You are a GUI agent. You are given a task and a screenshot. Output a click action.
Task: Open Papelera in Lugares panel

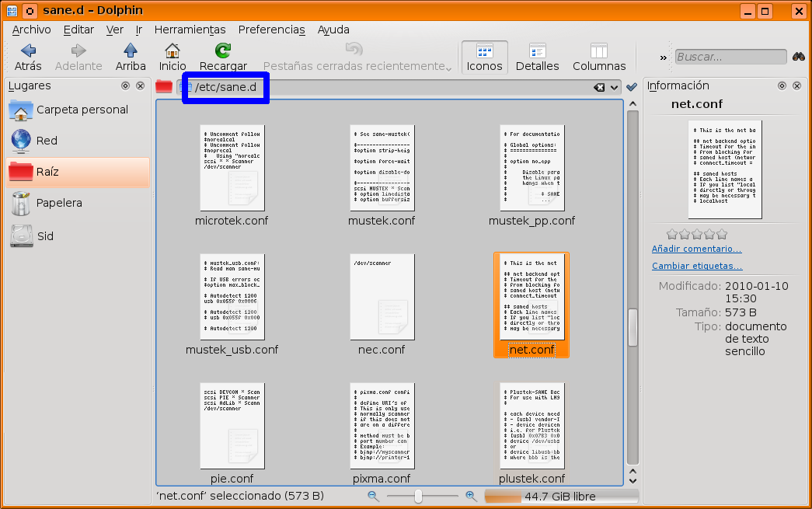[x=78, y=203]
